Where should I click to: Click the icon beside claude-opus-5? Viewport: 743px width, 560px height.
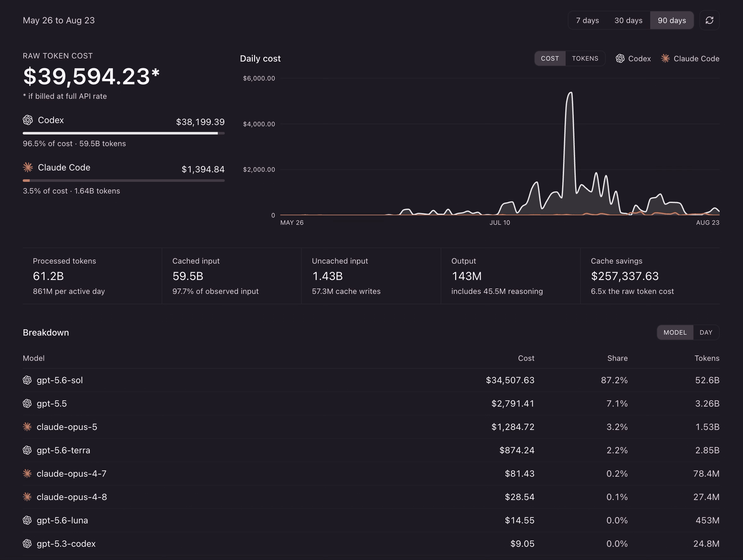coord(27,427)
